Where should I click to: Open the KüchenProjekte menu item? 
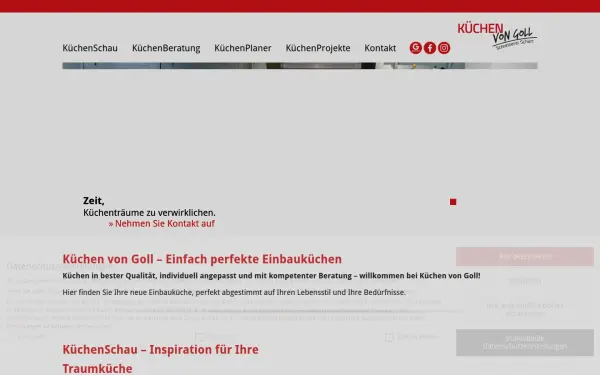(x=318, y=48)
